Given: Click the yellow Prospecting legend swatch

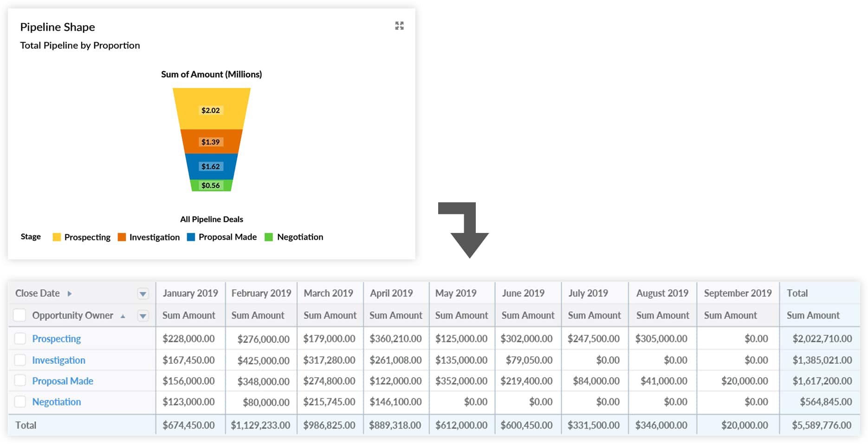Looking at the screenshot, I should pos(57,237).
